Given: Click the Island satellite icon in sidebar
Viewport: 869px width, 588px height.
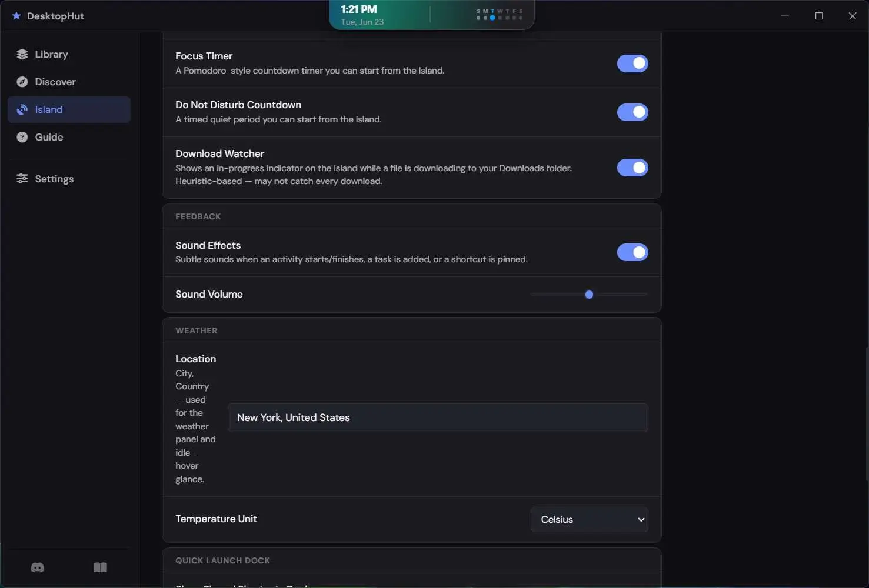Looking at the screenshot, I should tap(22, 109).
